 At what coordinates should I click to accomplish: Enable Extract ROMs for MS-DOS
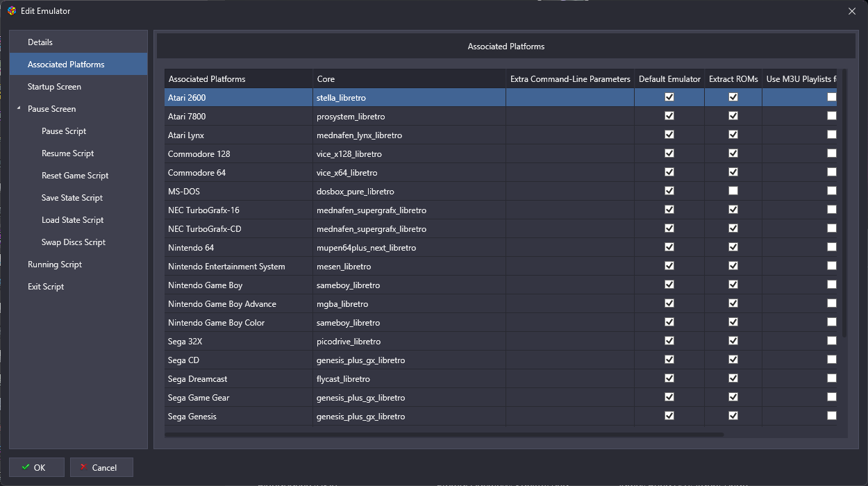pyautogui.click(x=733, y=191)
